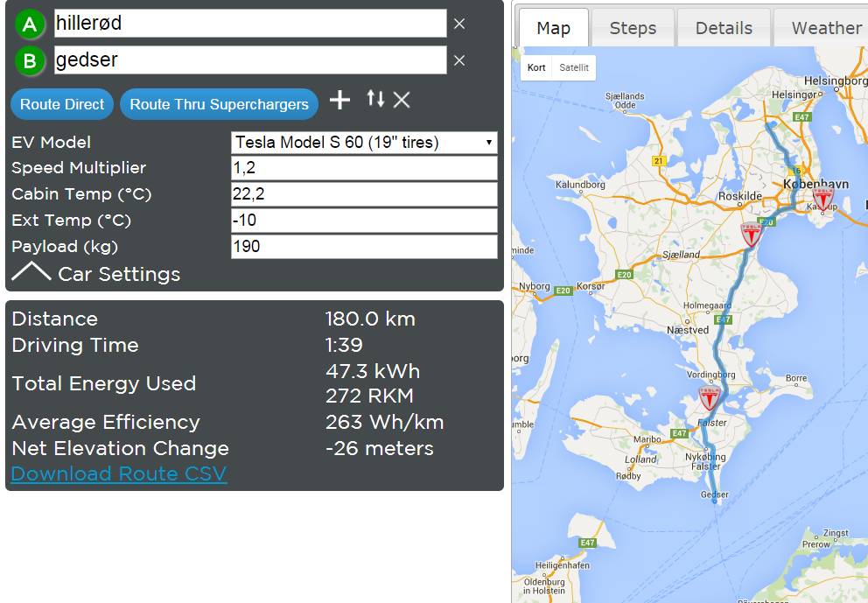Click the E47 road shield near Helsingør

click(x=802, y=116)
